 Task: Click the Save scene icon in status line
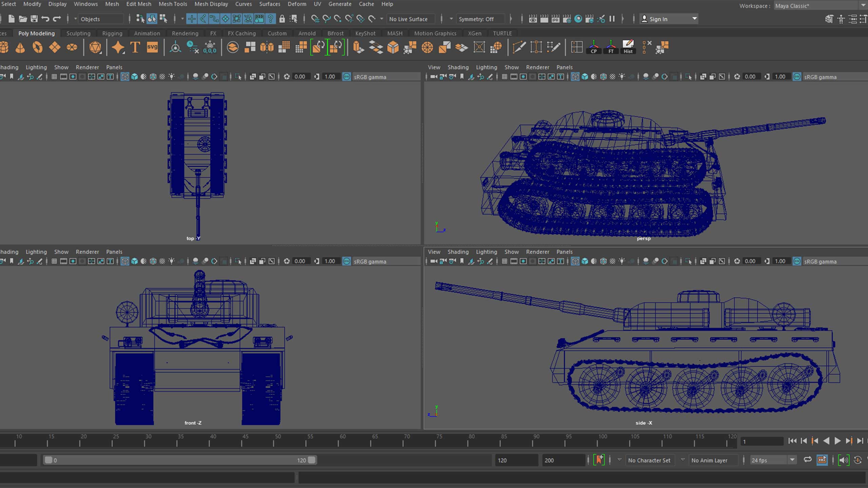click(34, 19)
